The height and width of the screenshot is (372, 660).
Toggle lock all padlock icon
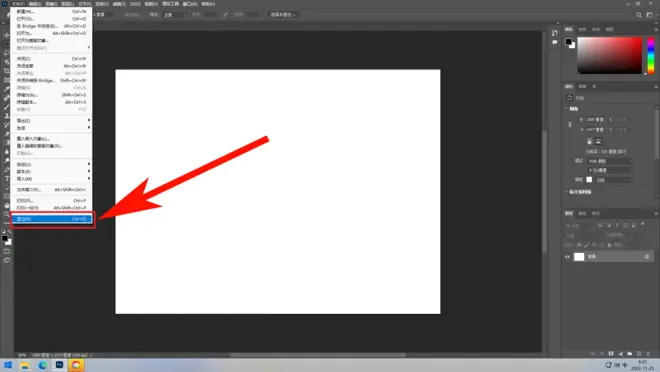pyautogui.click(x=609, y=244)
